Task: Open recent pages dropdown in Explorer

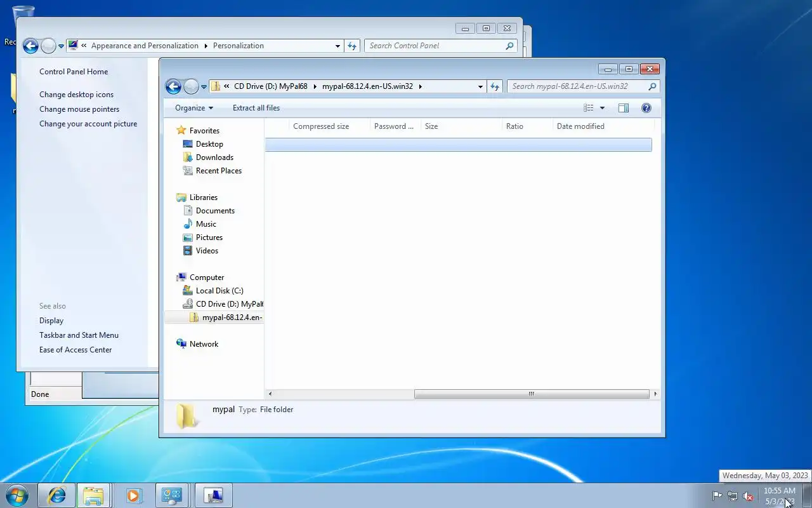Action: coord(204,87)
